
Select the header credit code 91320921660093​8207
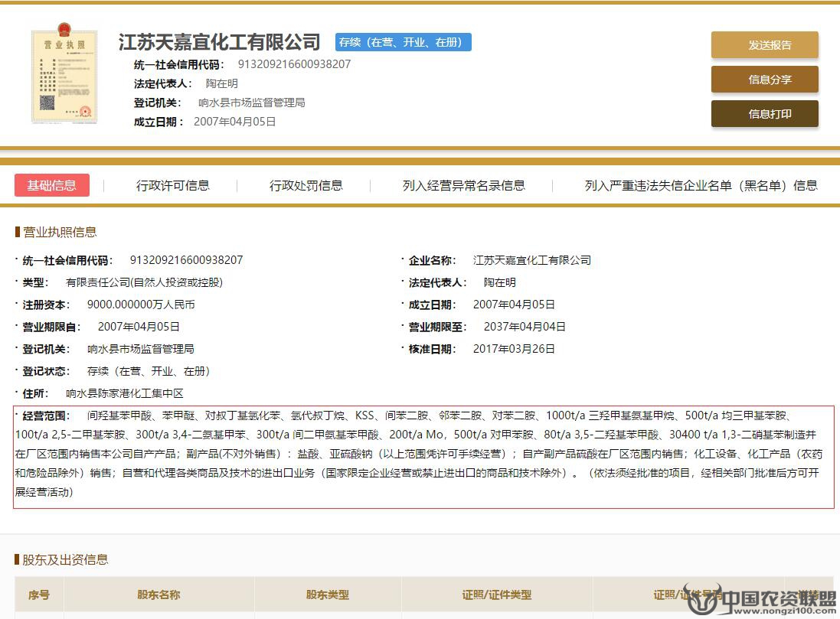point(294,64)
